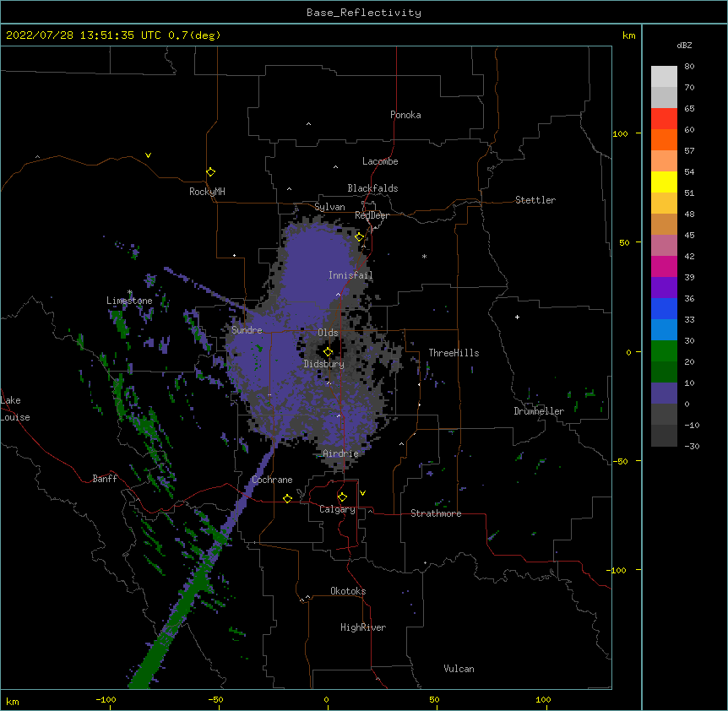Viewport: 728px width, 711px height.
Task: Click the Strathmore label
Action: pyautogui.click(x=436, y=513)
